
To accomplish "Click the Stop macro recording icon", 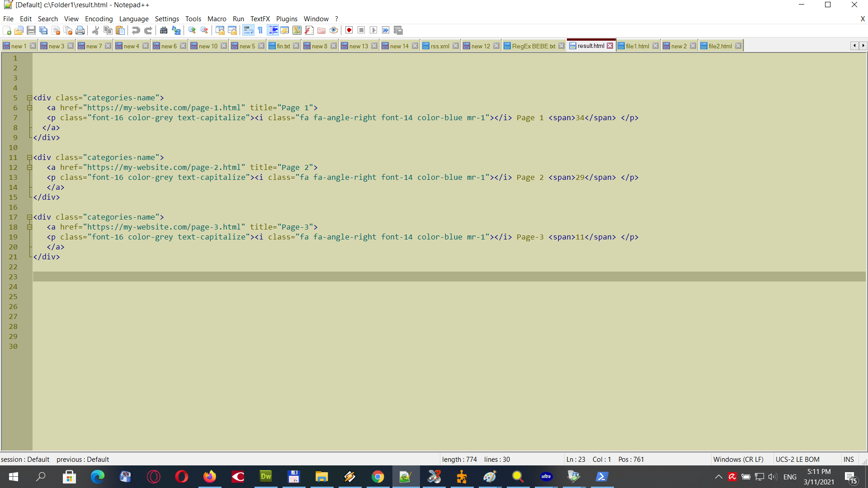I will [361, 30].
